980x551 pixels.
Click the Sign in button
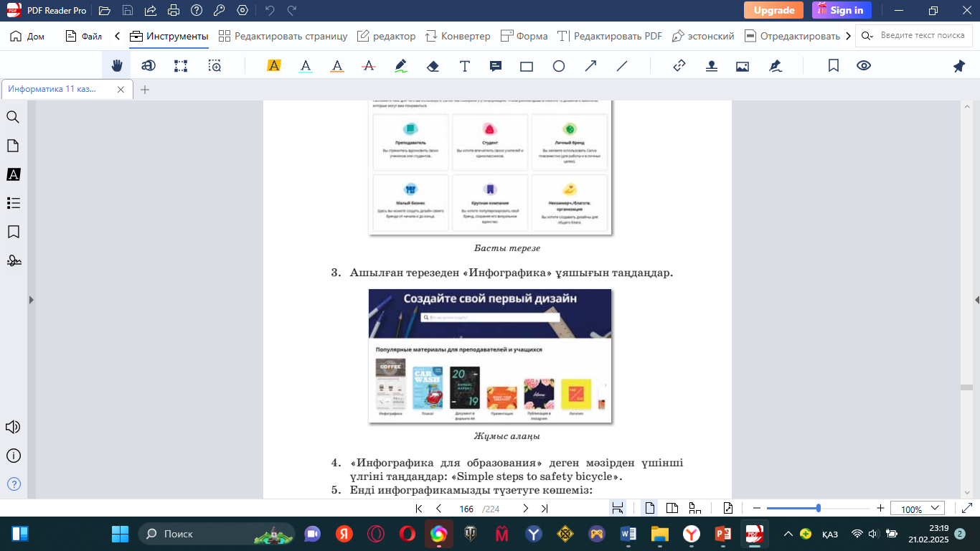tap(842, 10)
